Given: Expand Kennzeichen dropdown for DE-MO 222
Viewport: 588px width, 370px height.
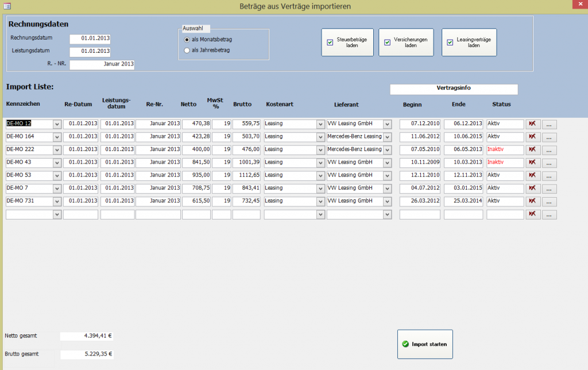Looking at the screenshot, I should click(x=57, y=150).
